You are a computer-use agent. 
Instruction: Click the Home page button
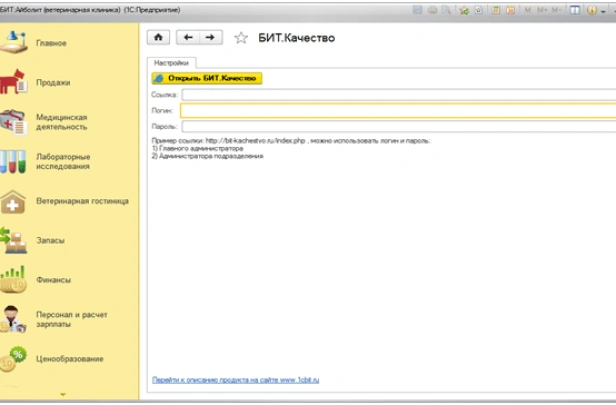158,38
